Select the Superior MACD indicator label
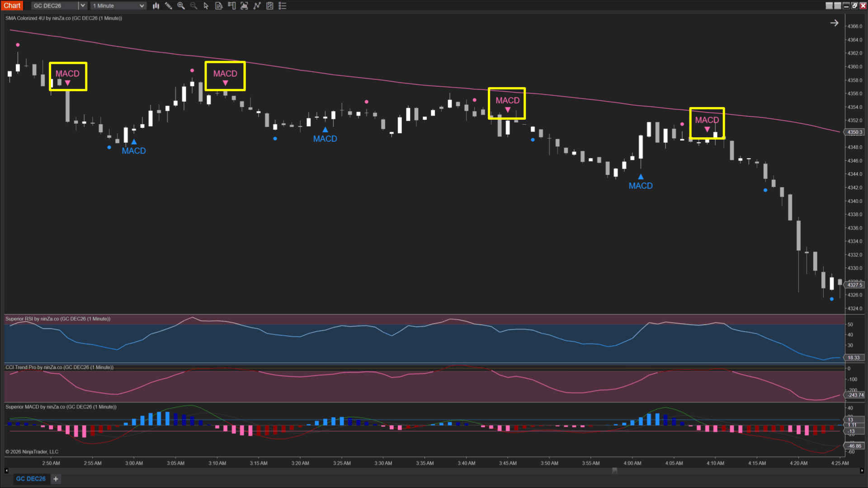Screen dimensions: 868x488 click(61, 407)
